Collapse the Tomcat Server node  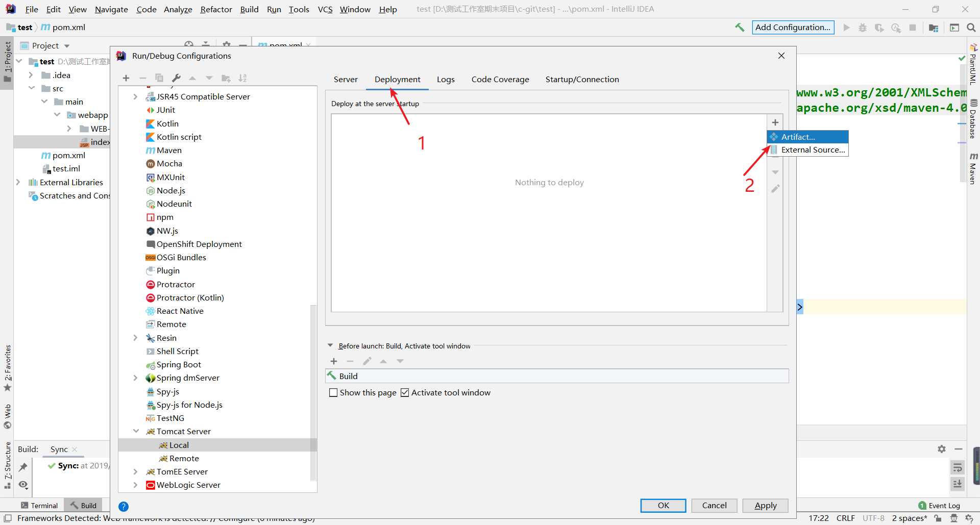pyautogui.click(x=136, y=431)
